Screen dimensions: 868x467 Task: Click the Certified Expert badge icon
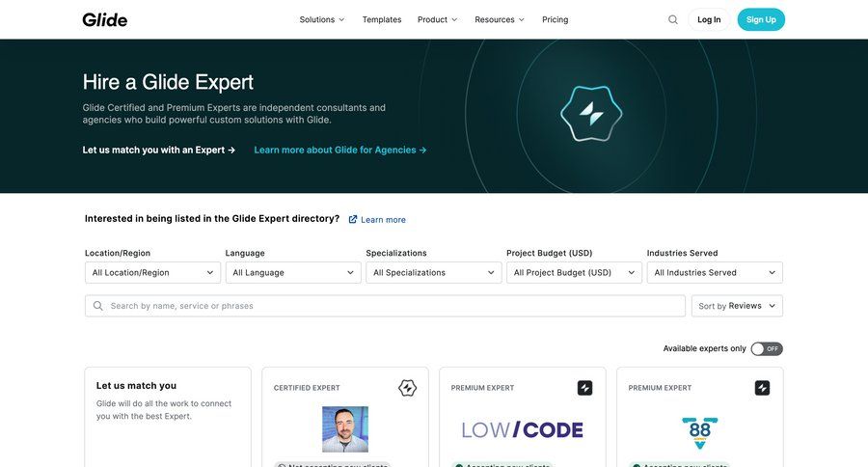tap(407, 388)
